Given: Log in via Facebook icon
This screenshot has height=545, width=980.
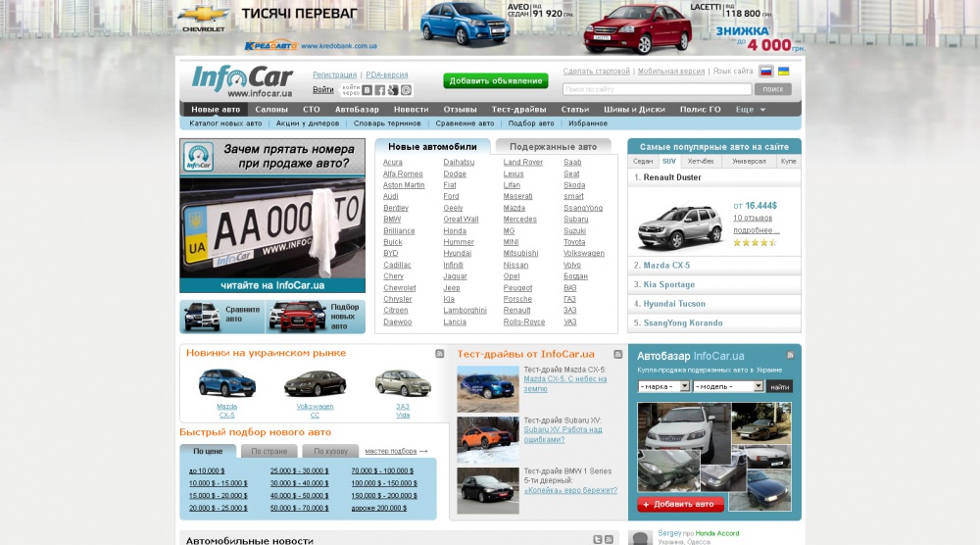Looking at the screenshot, I should pos(380,90).
